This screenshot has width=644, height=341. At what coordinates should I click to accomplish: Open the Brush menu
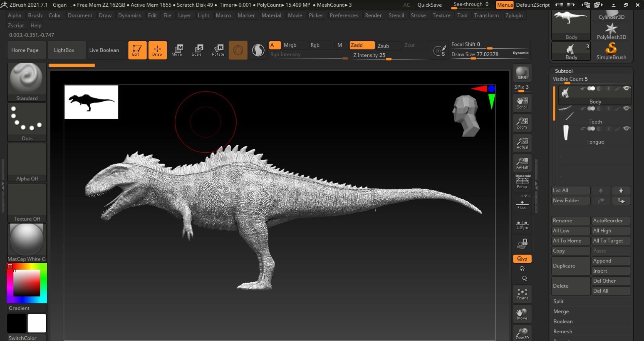coord(35,15)
